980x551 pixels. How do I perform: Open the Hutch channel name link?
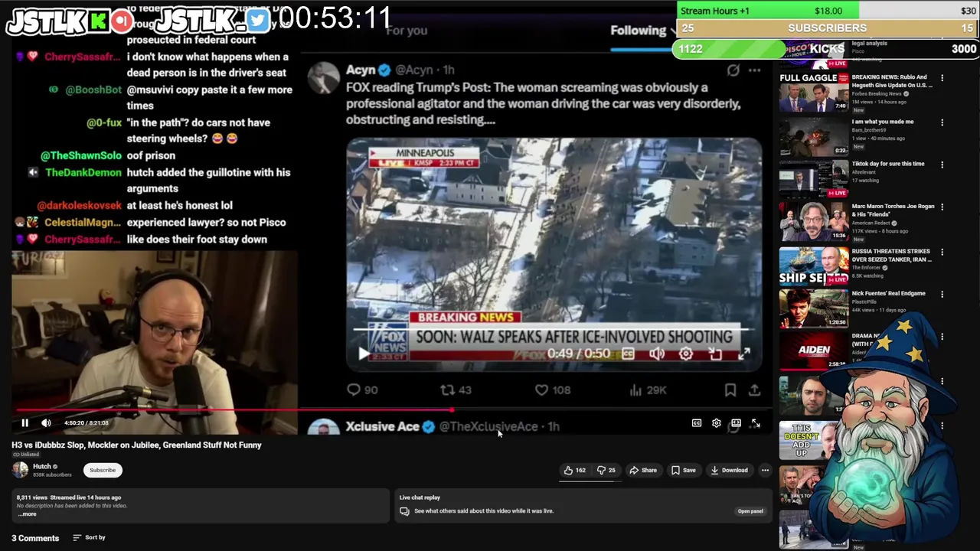tap(42, 466)
